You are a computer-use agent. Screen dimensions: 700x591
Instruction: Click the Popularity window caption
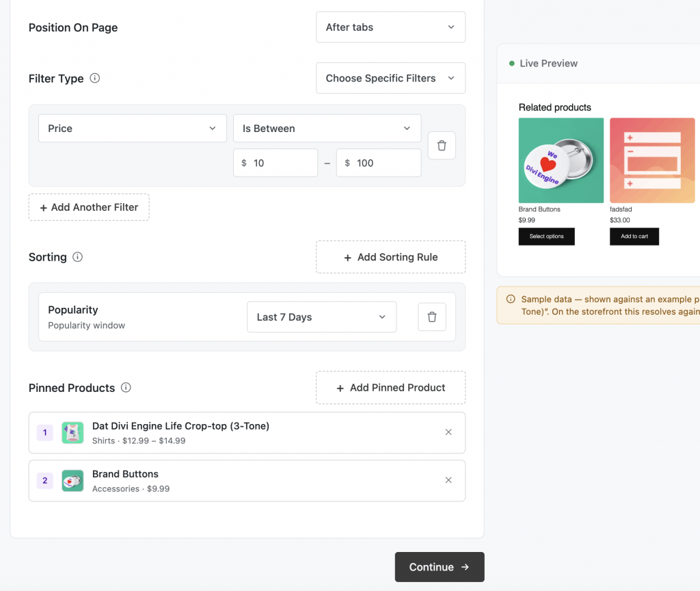pyautogui.click(x=87, y=326)
